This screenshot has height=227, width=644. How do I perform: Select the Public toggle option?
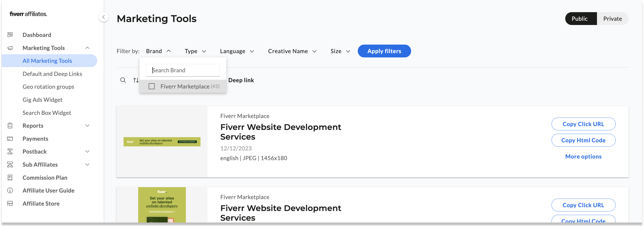pyautogui.click(x=579, y=18)
